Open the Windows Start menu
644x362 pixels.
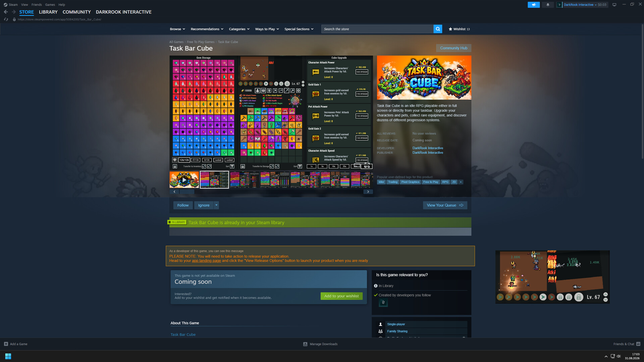[x=8, y=356]
